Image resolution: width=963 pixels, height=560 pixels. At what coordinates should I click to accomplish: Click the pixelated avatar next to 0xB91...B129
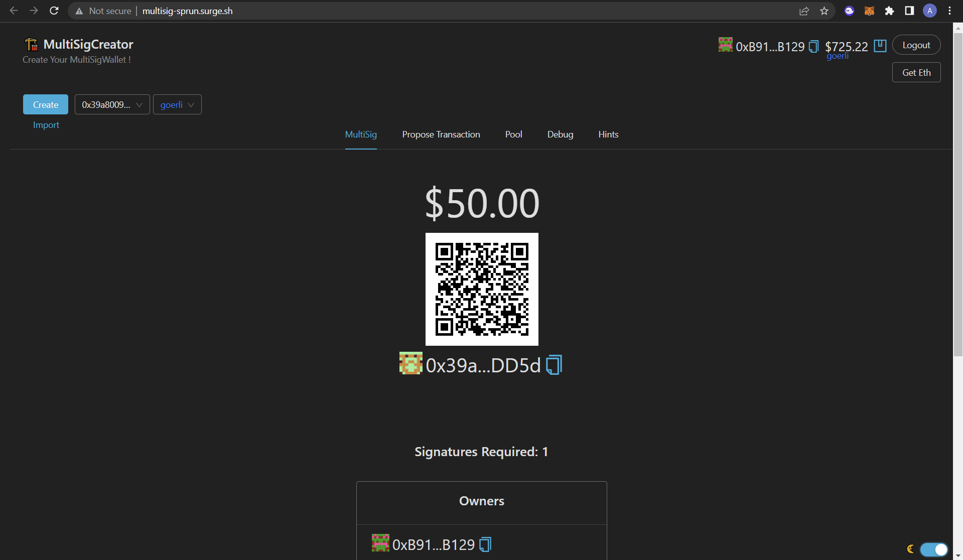725,45
